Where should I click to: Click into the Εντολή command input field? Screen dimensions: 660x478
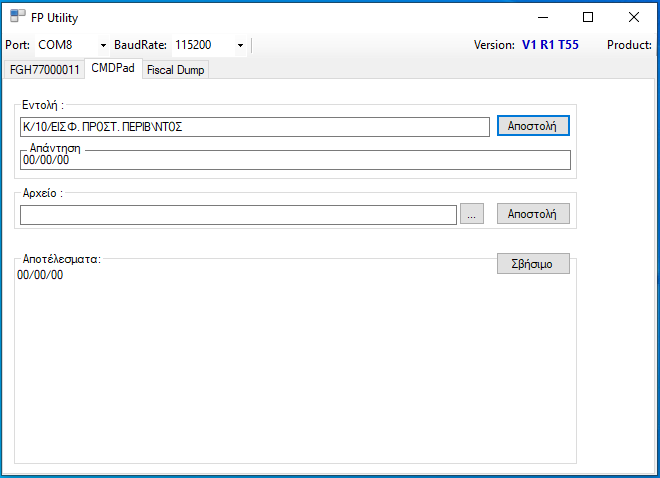tap(254, 127)
